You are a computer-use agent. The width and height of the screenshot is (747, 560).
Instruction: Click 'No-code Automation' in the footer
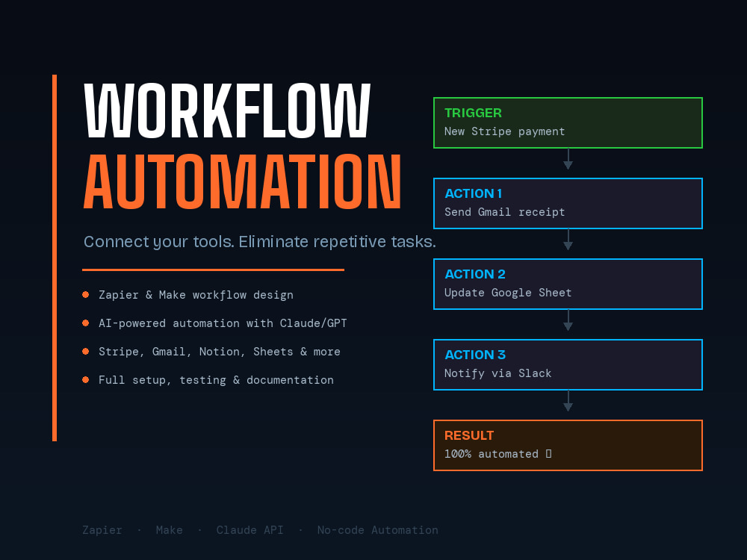pos(378,530)
